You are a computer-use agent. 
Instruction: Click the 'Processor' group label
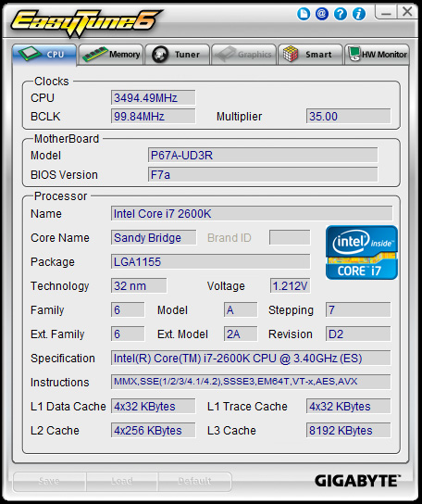tap(60, 196)
